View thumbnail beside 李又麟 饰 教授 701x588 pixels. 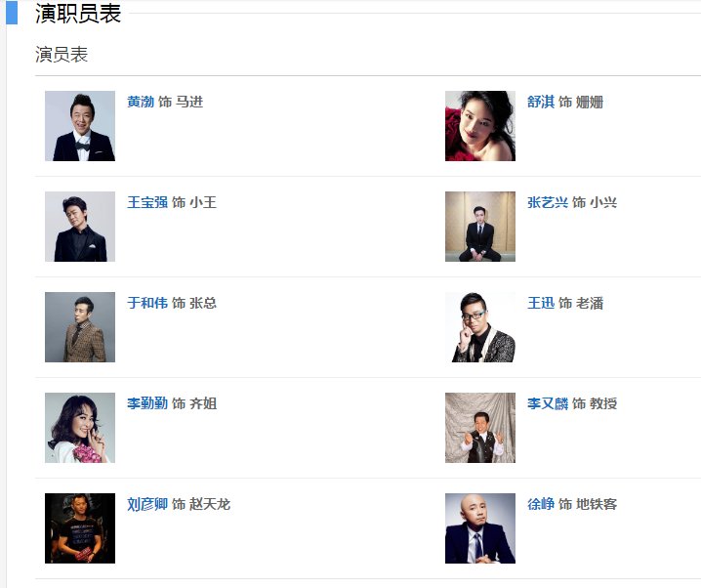coord(480,428)
